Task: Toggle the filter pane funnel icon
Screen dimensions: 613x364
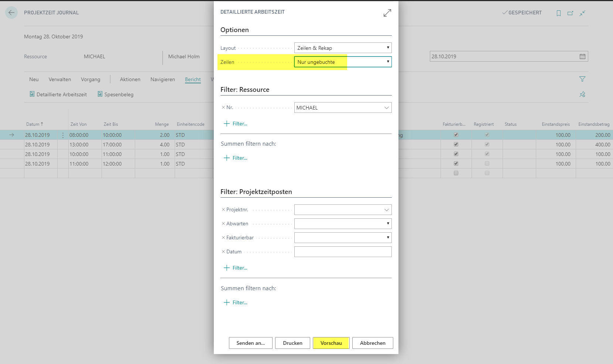Action: (x=582, y=79)
